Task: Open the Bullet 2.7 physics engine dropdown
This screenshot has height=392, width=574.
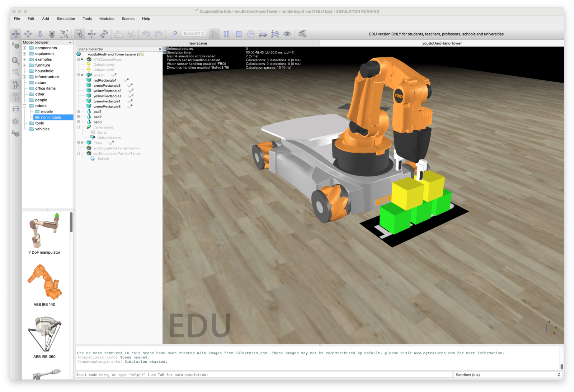Action: 194,34
